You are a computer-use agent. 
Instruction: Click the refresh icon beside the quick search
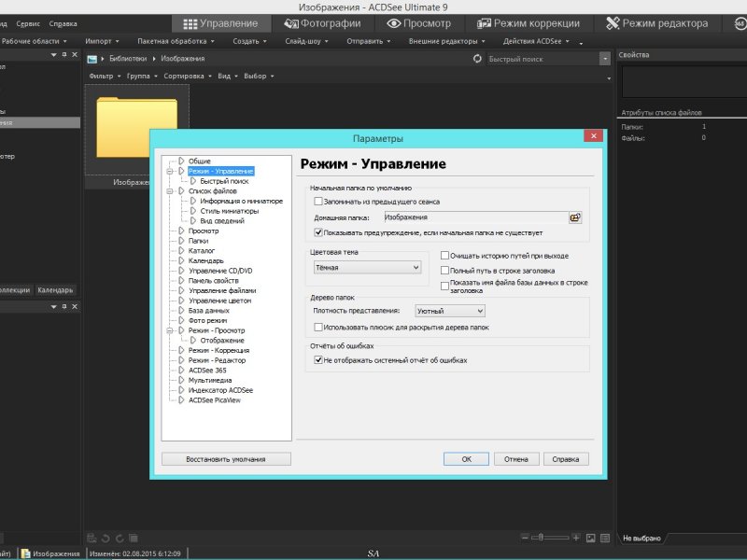477,59
